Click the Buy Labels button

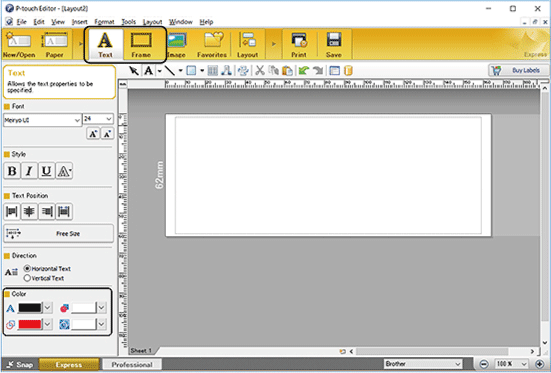tap(519, 71)
